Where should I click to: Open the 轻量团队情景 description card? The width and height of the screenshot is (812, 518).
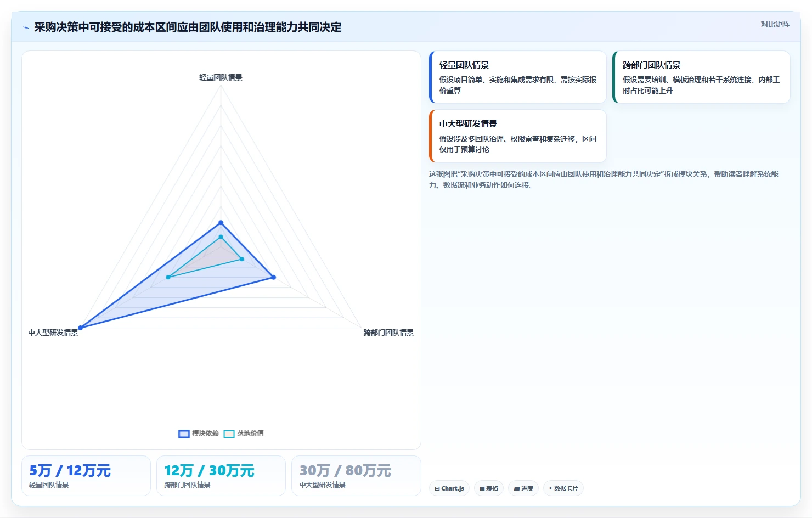pos(518,77)
